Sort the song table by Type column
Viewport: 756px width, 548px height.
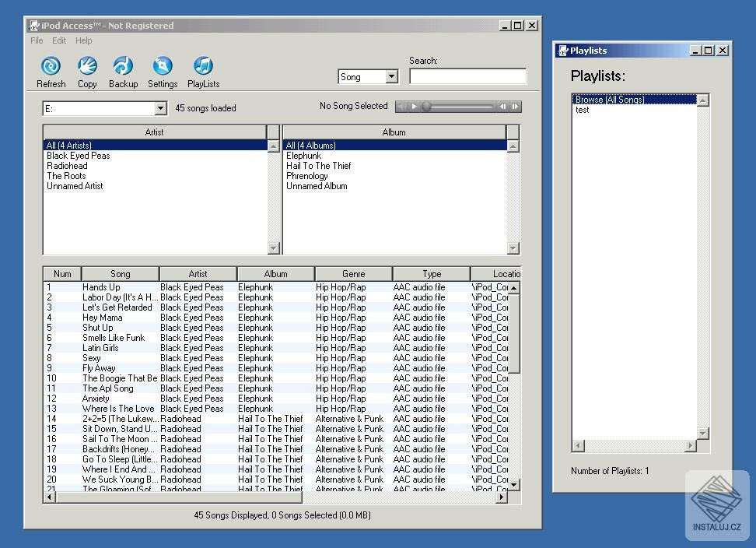point(432,274)
